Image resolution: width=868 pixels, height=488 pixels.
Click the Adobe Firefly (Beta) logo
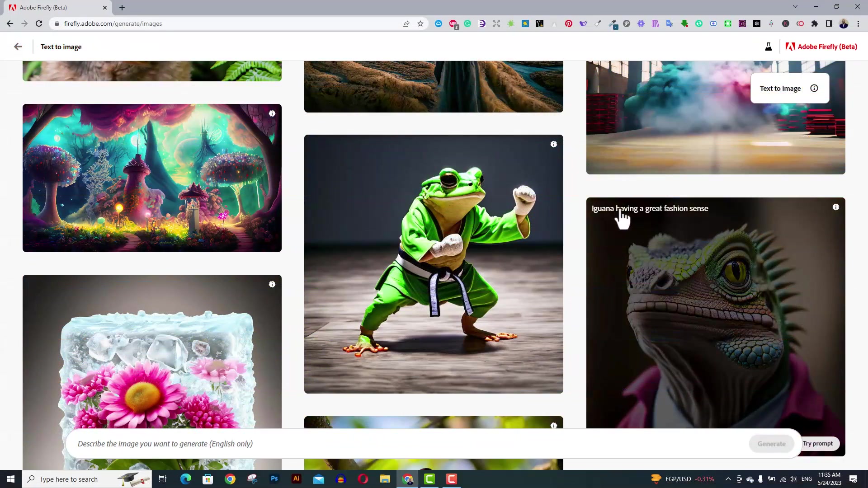[821, 47]
